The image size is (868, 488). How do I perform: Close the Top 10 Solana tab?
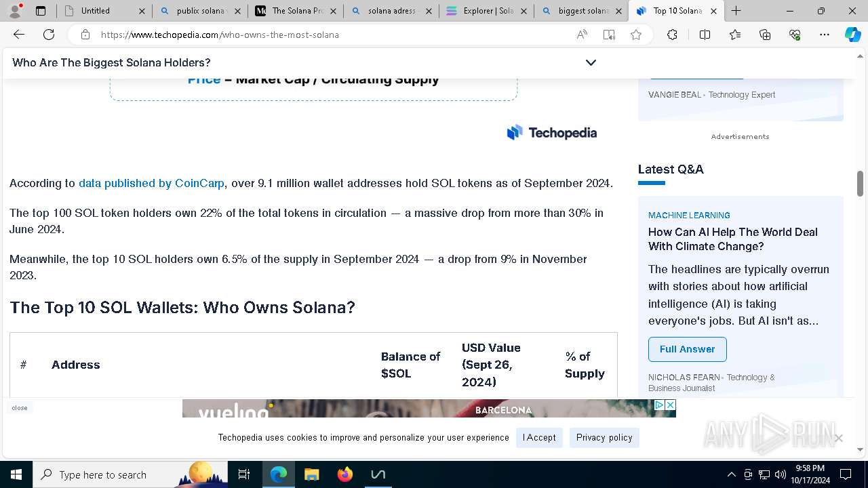(x=713, y=11)
